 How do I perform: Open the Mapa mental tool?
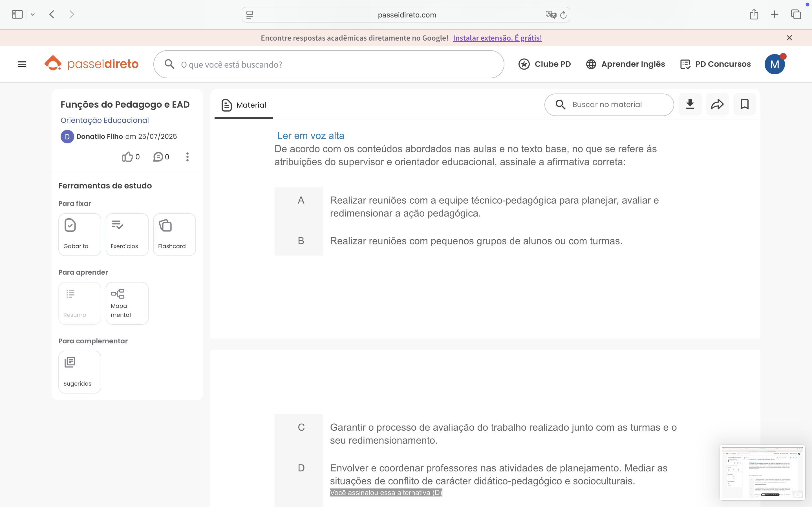pyautogui.click(x=127, y=303)
